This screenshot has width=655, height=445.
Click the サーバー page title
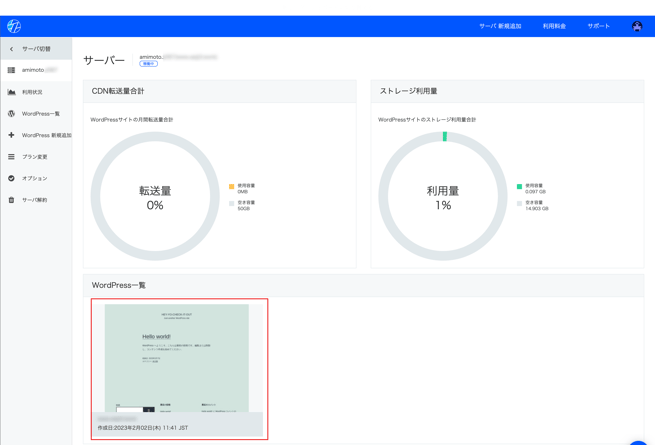point(104,60)
